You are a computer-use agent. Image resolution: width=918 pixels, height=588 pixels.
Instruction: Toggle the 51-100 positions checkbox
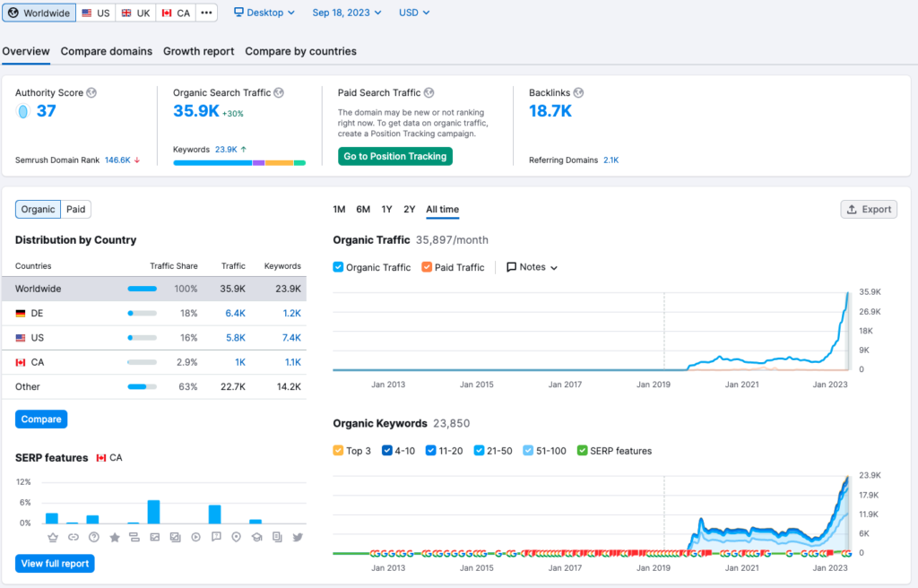pos(528,450)
